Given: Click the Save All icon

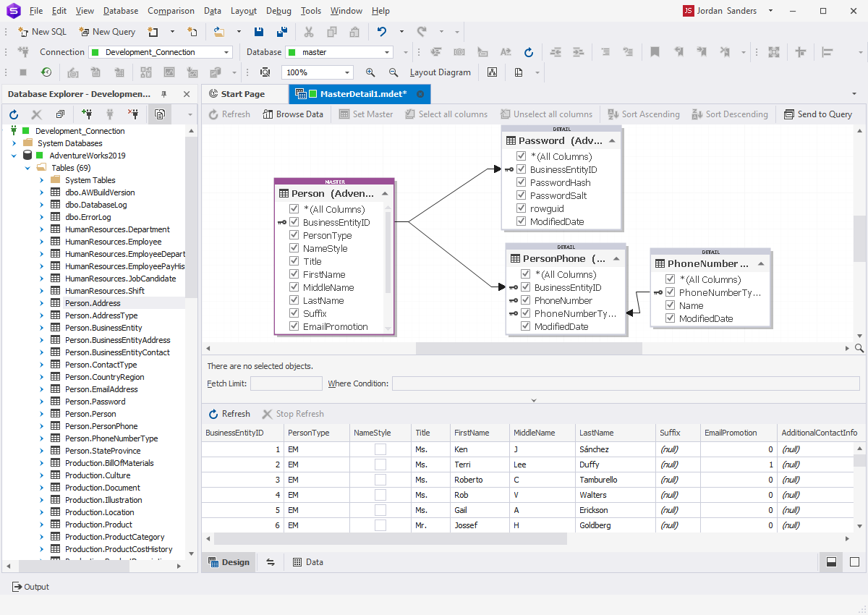Looking at the screenshot, I should click(x=282, y=32).
